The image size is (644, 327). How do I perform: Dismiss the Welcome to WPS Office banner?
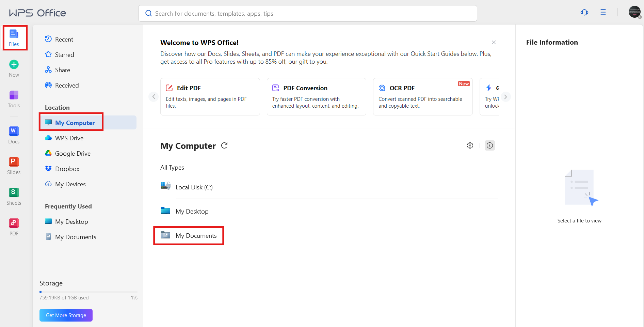point(494,42)
